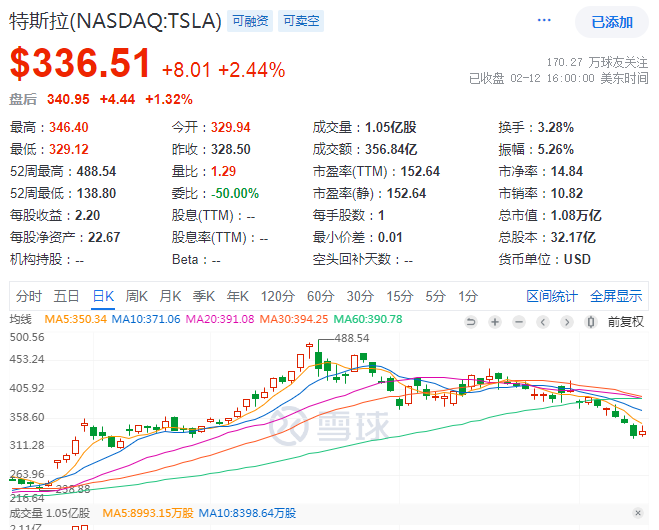The height and width of the screenshot is (530, 659).
Task: Click the chart undo/reset icon
Action: coord(471,322)
